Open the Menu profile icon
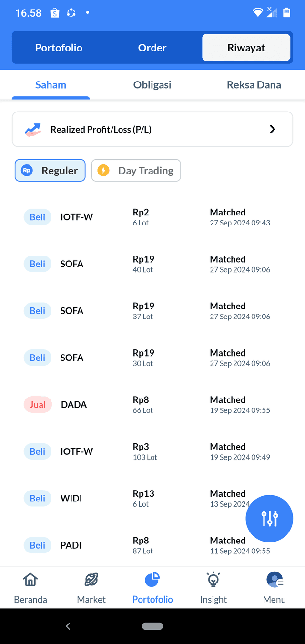Viewport: 305px width, 644px height. [x=274, y=580]
